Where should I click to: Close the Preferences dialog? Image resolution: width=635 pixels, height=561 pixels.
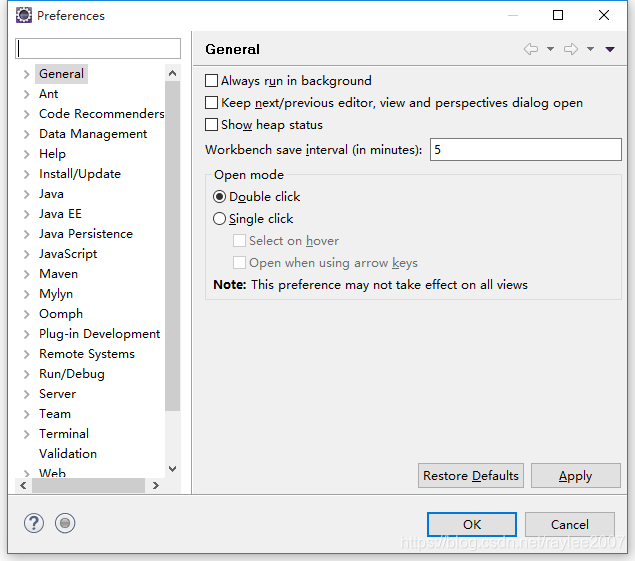point(604,15)
